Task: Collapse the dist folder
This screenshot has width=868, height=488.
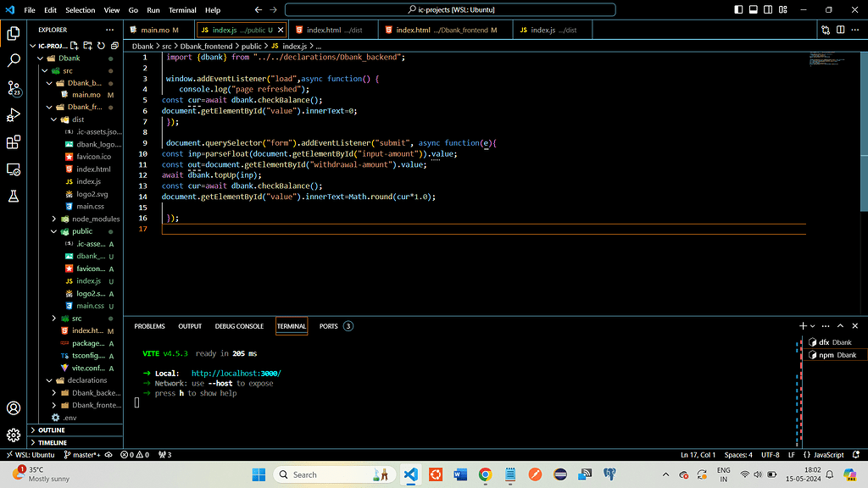Action: point(53,119)
